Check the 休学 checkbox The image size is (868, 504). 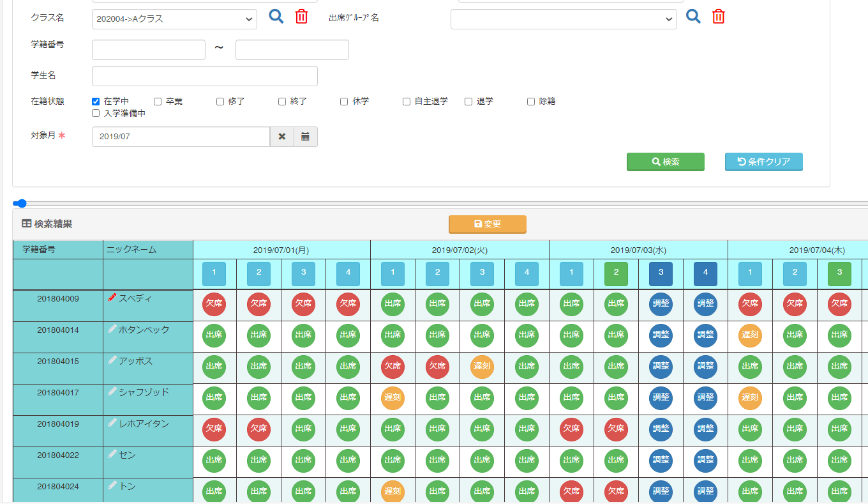tap(344, 102)
